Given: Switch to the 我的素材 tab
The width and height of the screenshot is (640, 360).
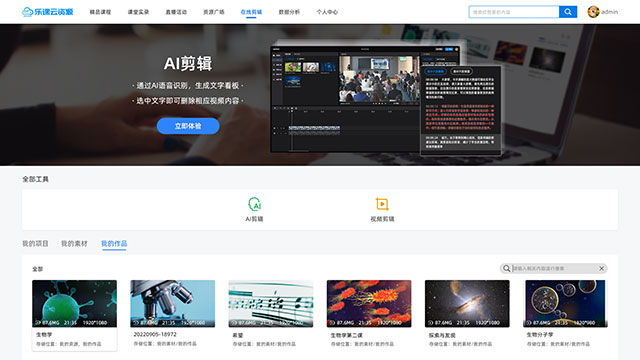Looking at the screenshot, I should 74,244.
